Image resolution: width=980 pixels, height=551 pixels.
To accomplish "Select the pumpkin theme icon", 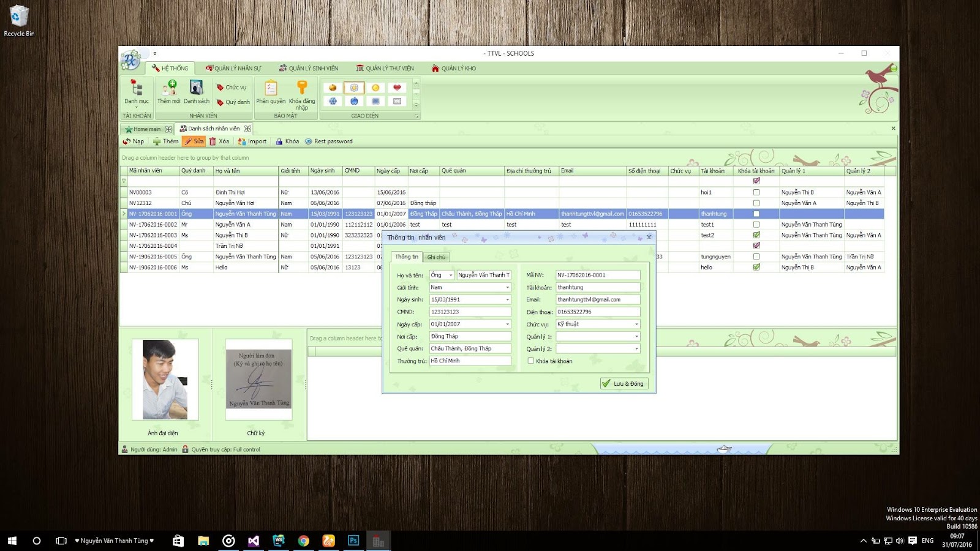I will (333, 88).
